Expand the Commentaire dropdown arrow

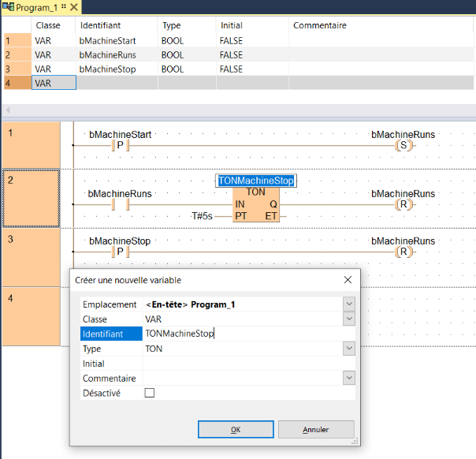pos(348,378)
